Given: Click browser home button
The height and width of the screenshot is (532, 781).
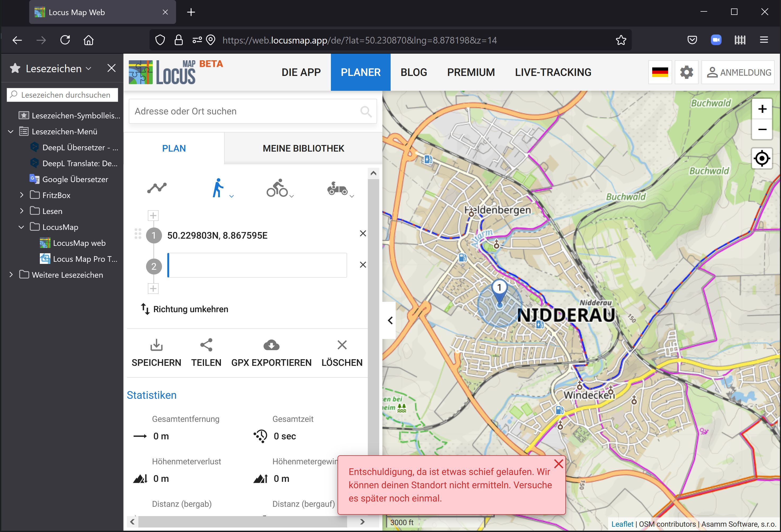Looking at the screenshot, I should click(89, 40).
